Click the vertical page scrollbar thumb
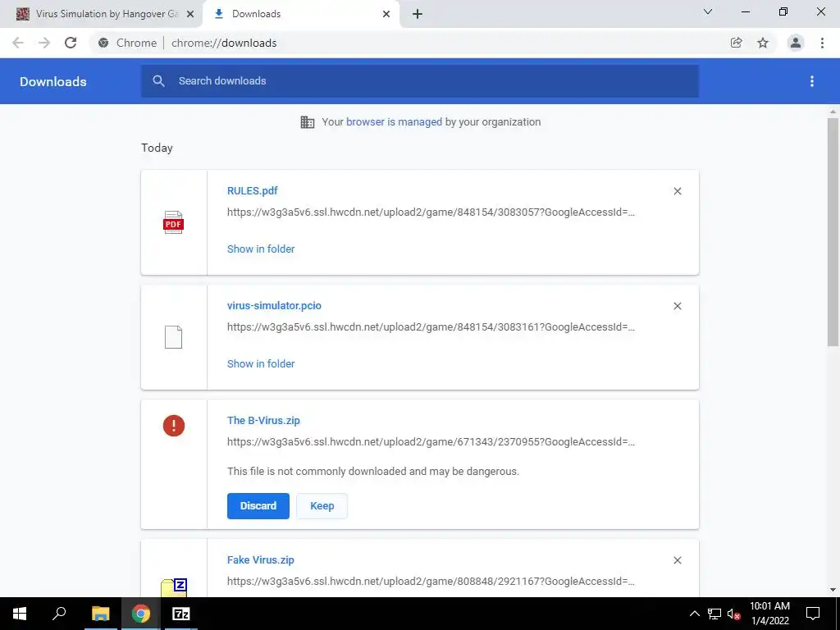 [833, 231]
